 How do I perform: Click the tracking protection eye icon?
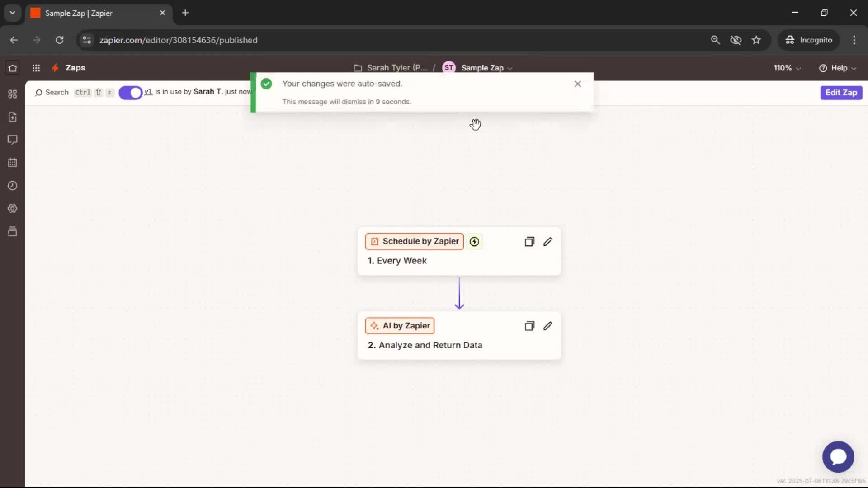pyautogui.click(x=736, y=40)
